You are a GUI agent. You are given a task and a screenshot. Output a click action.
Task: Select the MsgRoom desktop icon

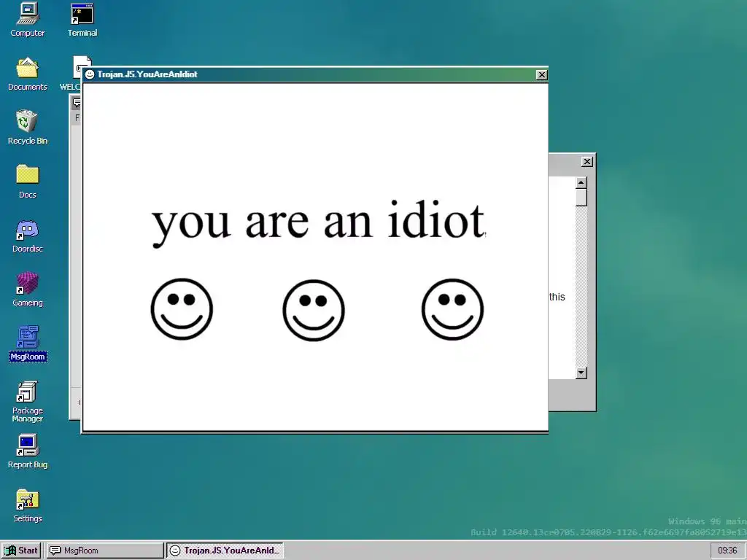point(27,343)
